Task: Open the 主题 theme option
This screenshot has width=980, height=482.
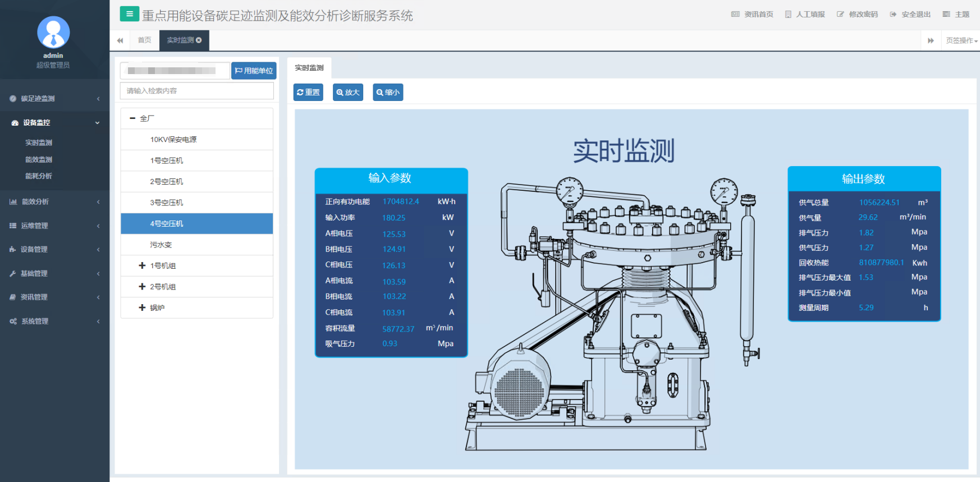Action: pyautogui.click(x=956, y=15)
